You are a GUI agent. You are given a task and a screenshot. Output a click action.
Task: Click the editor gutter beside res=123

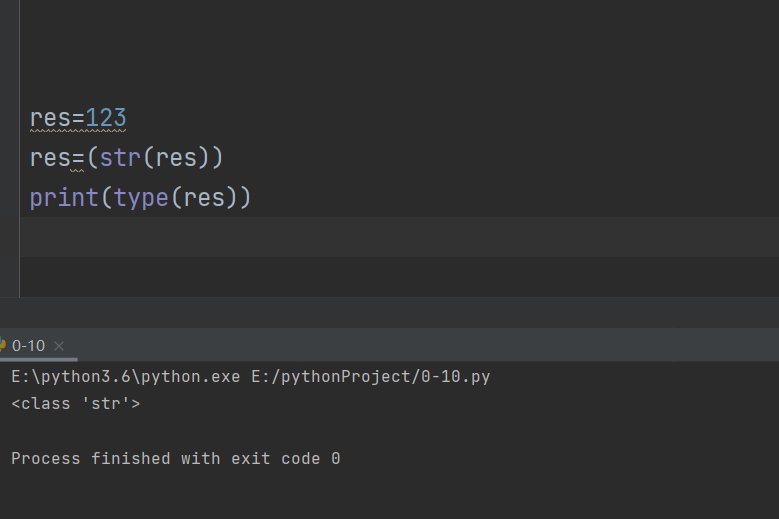(9, 118)
